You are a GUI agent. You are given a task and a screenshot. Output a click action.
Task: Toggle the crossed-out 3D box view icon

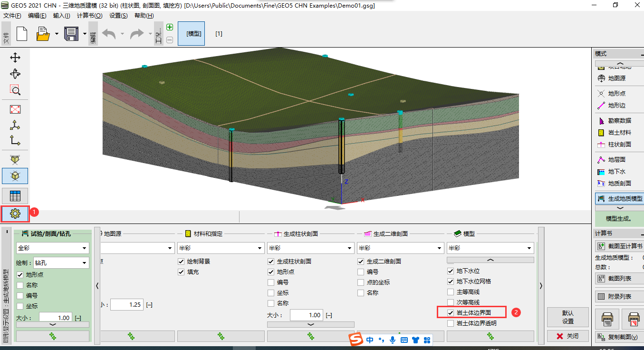[15, 160]
